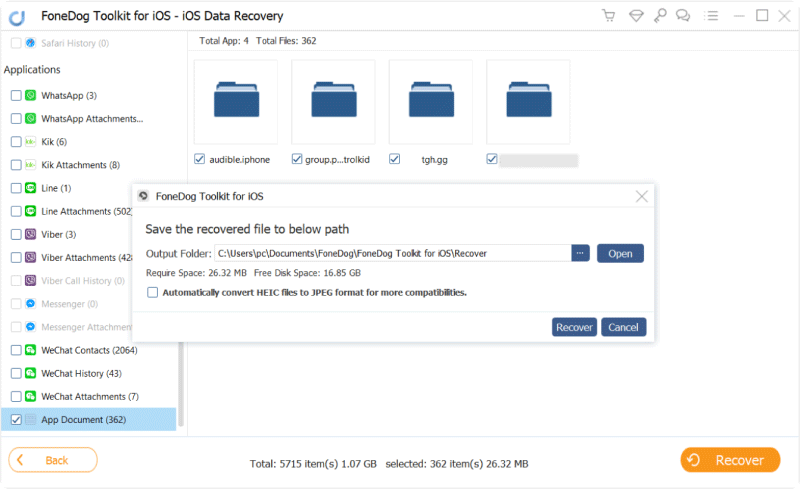Uncheck the tgh.gg checkbox
The width and height of the screenshot is (800, 490).
[394, 159]
